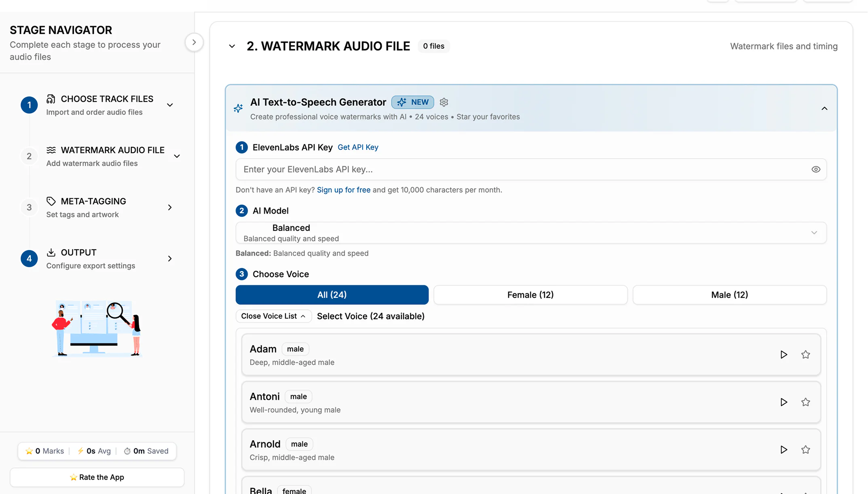Viewport: 868px width, 494px height.
Task: Expand the Meta-Tagging stage arrow
Action: click(x=170, y=208)
